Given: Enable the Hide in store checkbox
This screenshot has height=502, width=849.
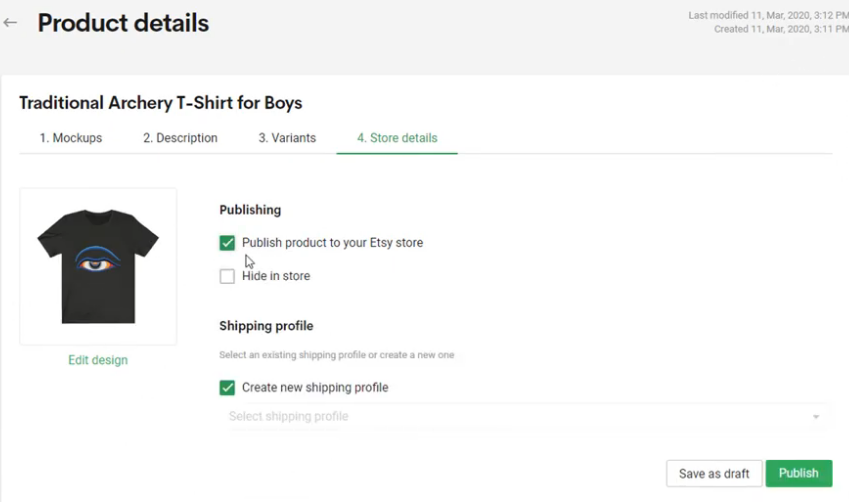Looking at the screenshot, I should tap(228, 276).
